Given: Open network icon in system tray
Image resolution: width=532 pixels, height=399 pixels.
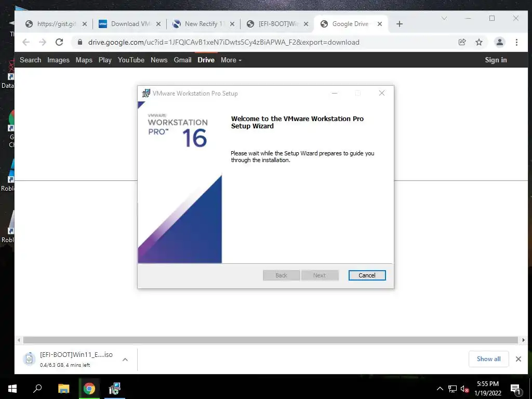Looking at the screenshot, I should tap(453, 389).
